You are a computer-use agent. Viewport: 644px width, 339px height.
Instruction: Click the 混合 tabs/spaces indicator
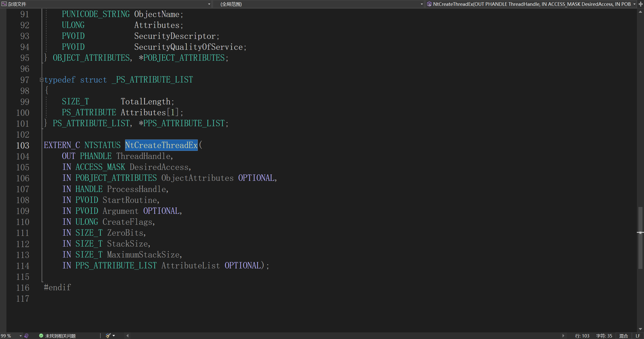point(623,336)
